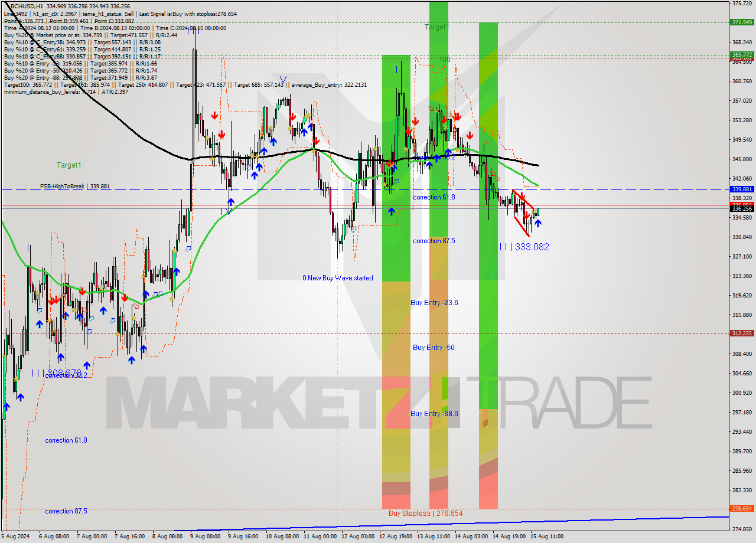Click the '10 Aug 08:00' time axis label
Screen dimensions: 756x543
pyautogui.click(x=282, y=537)
